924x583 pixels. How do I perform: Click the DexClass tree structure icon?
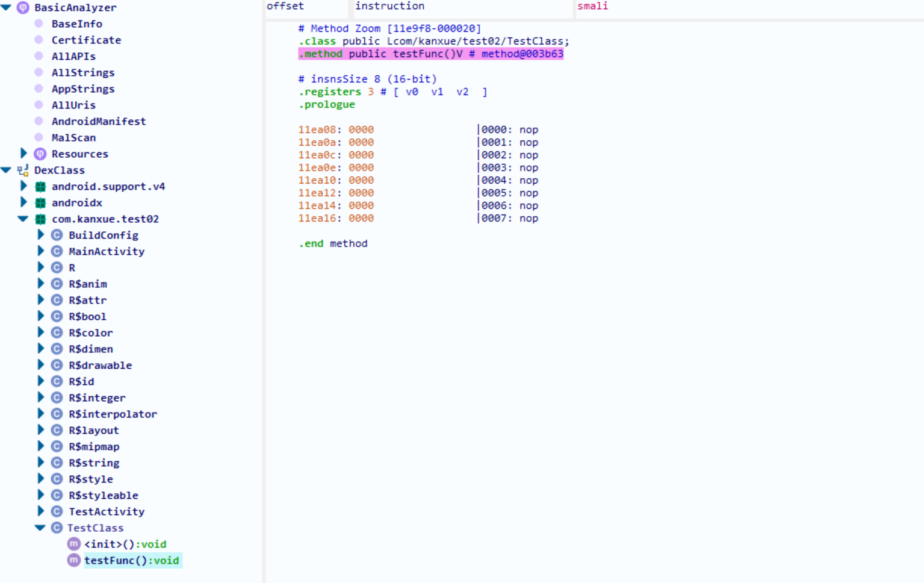pos(23,170)
